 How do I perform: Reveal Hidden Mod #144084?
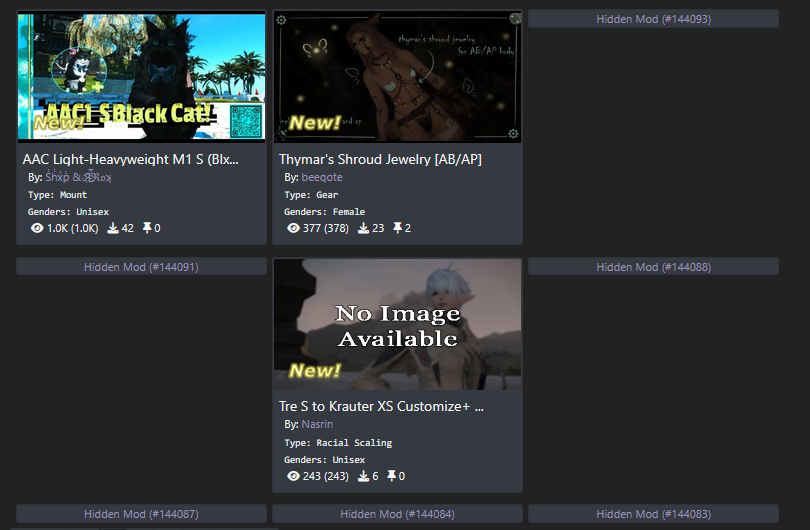[397, 513]
